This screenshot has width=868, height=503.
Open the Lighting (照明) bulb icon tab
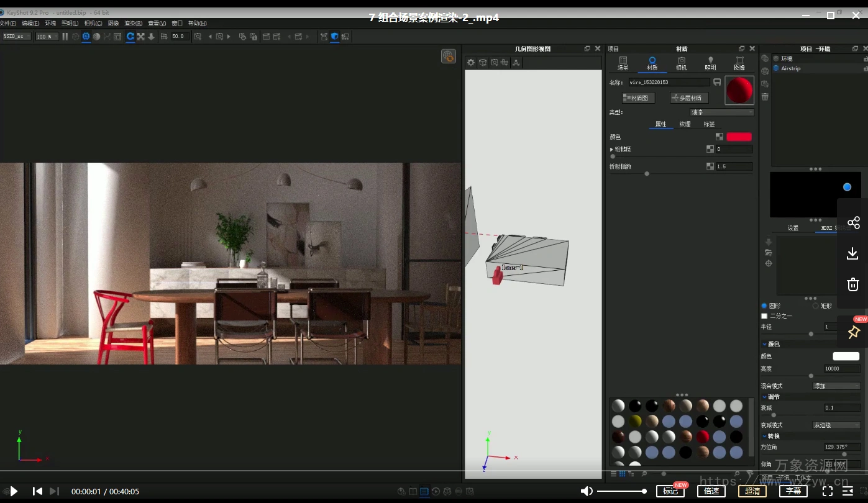point(710,63)
